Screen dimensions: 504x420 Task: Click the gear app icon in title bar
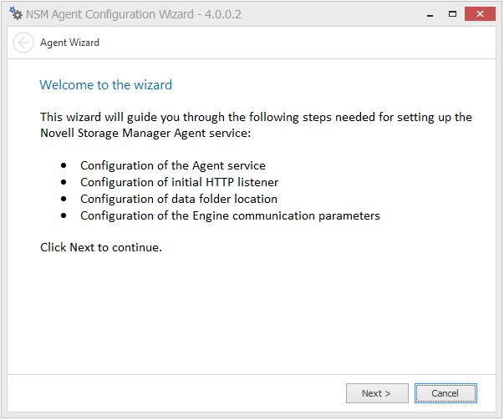tap(15, 14)
